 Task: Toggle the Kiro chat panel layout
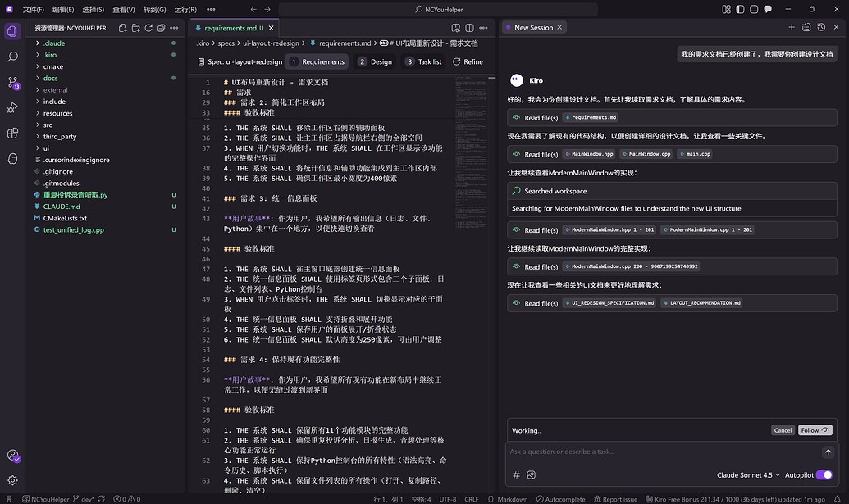click(768, 9)
